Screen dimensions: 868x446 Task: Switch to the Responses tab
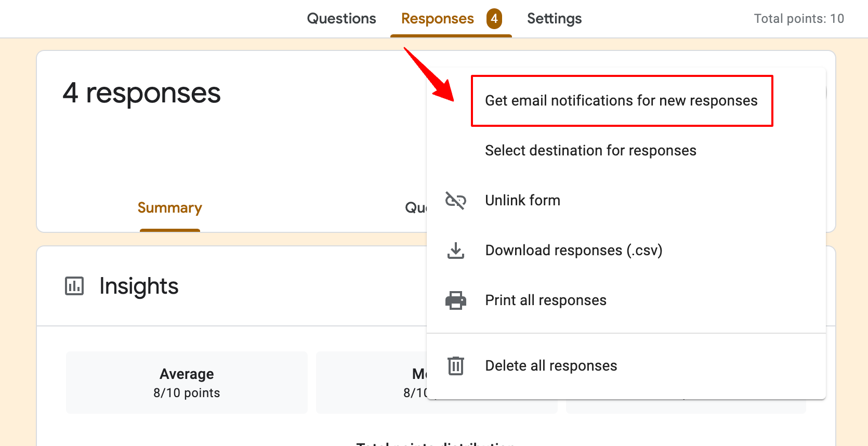pos(437,18)
